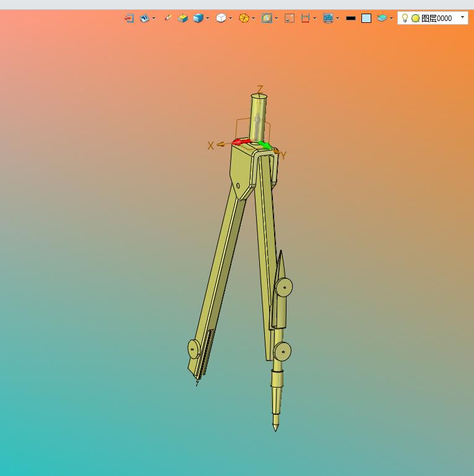Click the blue view manager icon

[144, 18]
